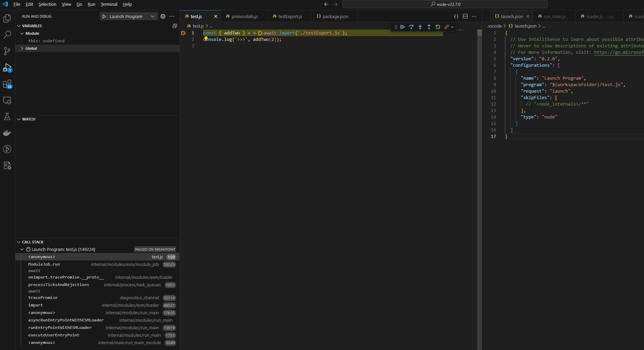Open the Help menu

click(127, 4)
